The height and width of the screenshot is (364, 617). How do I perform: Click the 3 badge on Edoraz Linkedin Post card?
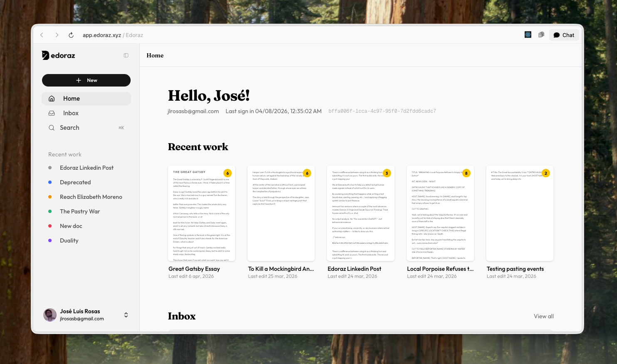(387, 173)
